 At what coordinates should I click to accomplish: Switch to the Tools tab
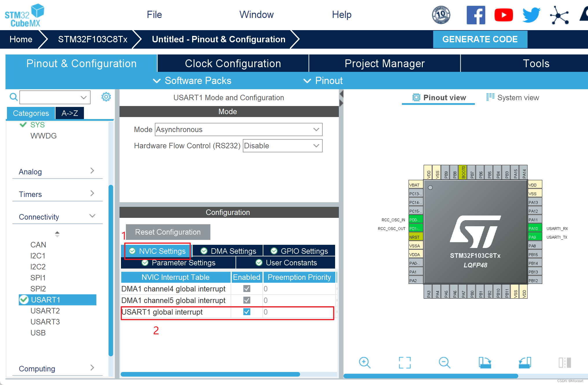coord(536,63)
